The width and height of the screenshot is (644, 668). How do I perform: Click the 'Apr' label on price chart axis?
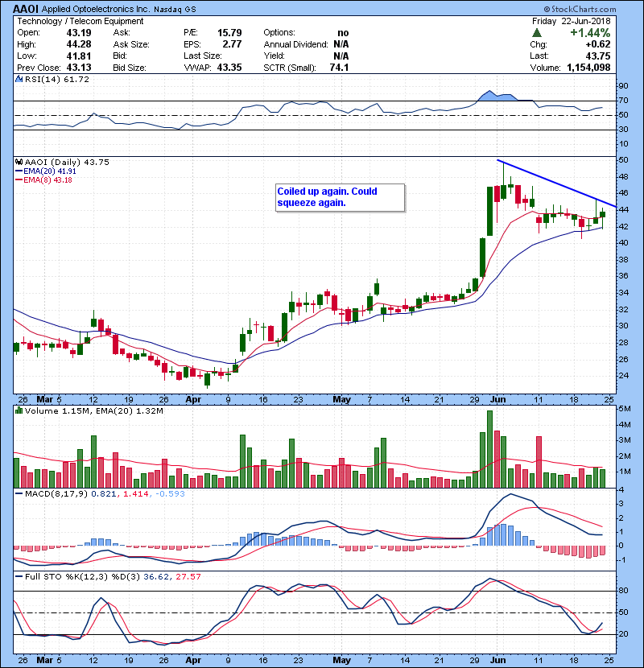193,400
